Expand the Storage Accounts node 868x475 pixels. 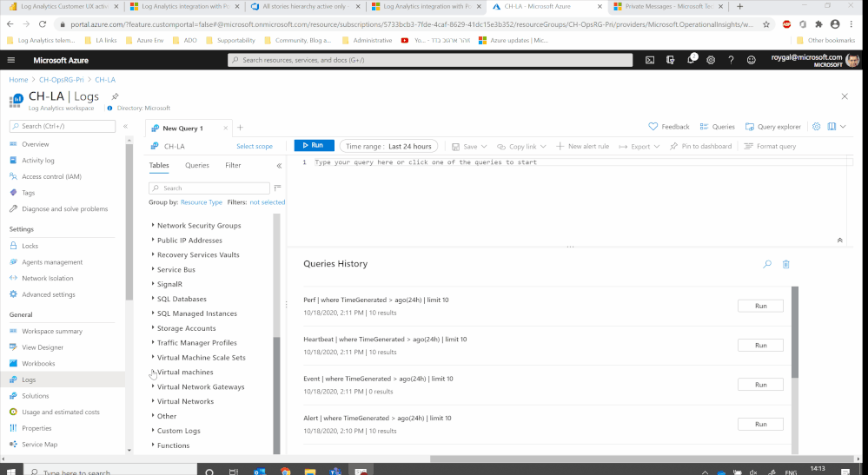153,328
